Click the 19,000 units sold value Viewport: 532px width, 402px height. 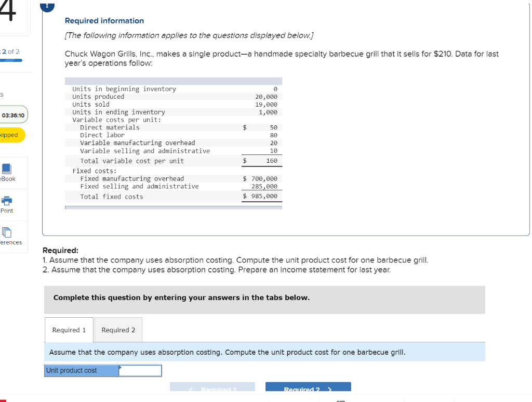tap(266, 105)
